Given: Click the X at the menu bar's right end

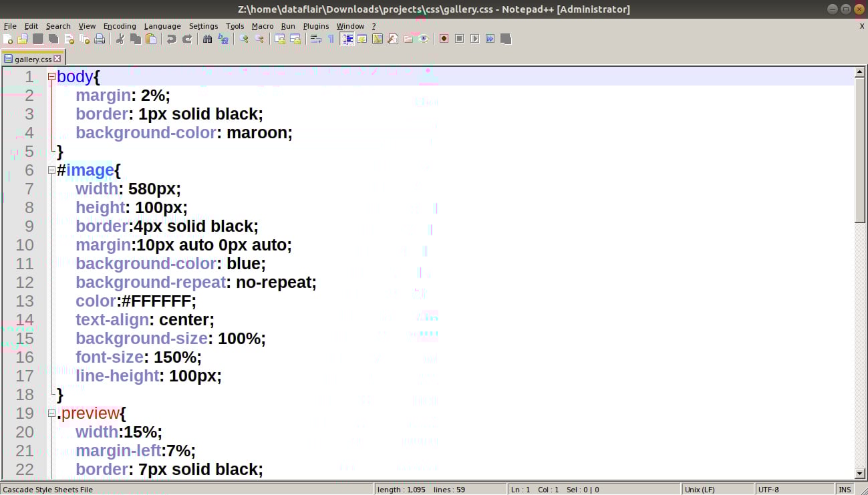Looking at the screenshot, I should [x=862, y=26].
